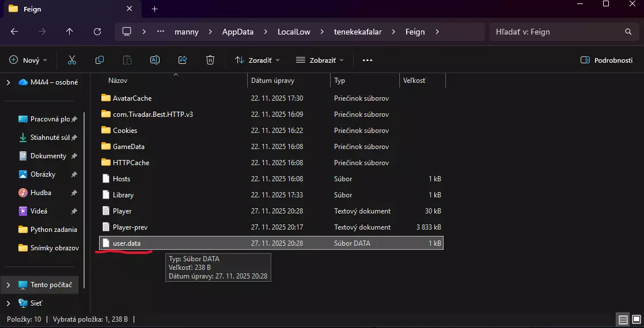
Task: Navigate to tenekekafalar in breadcrumb
Action: click(x=358, y=32)
